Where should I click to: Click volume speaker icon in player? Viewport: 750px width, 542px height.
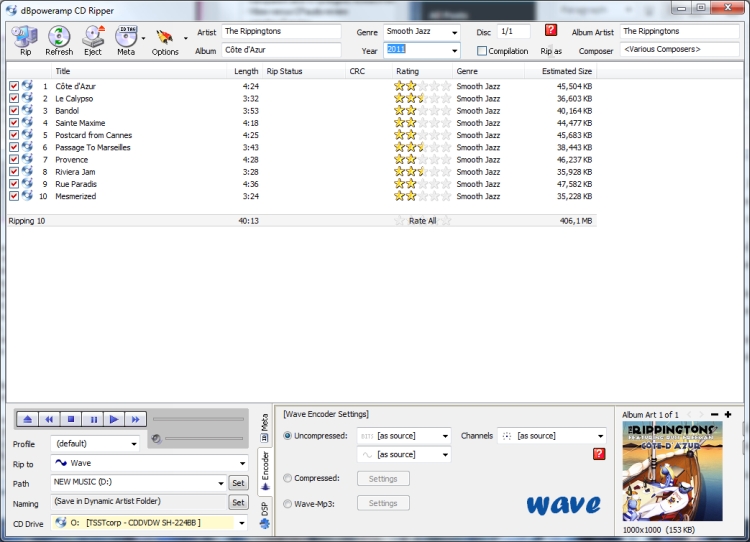click(156, 439)
